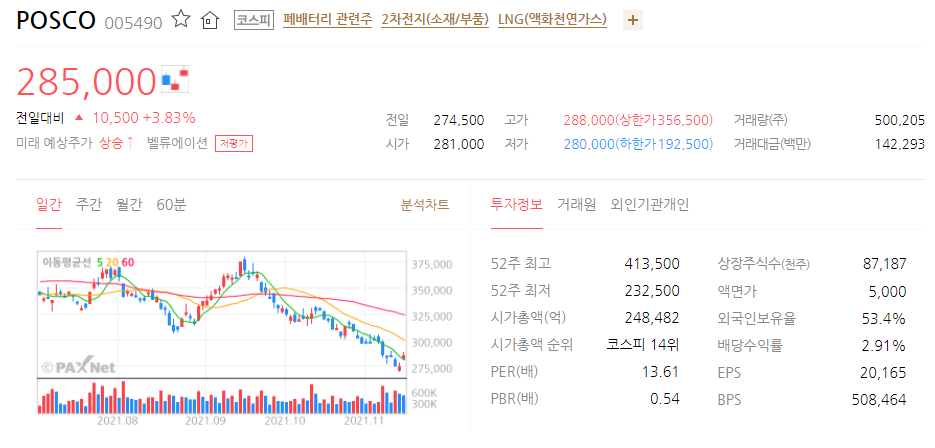Switch to the 월간 chart tab
Screen dimensions: 935x448
[129, 205]
